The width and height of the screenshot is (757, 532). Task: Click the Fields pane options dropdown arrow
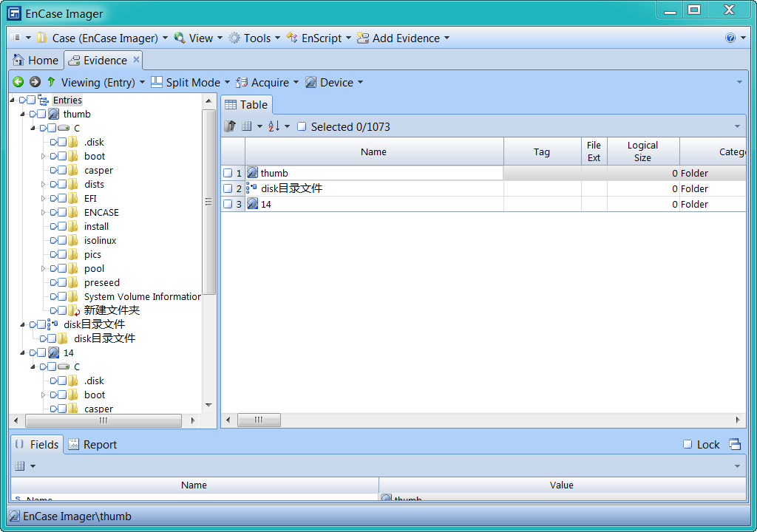pos(33,465)
